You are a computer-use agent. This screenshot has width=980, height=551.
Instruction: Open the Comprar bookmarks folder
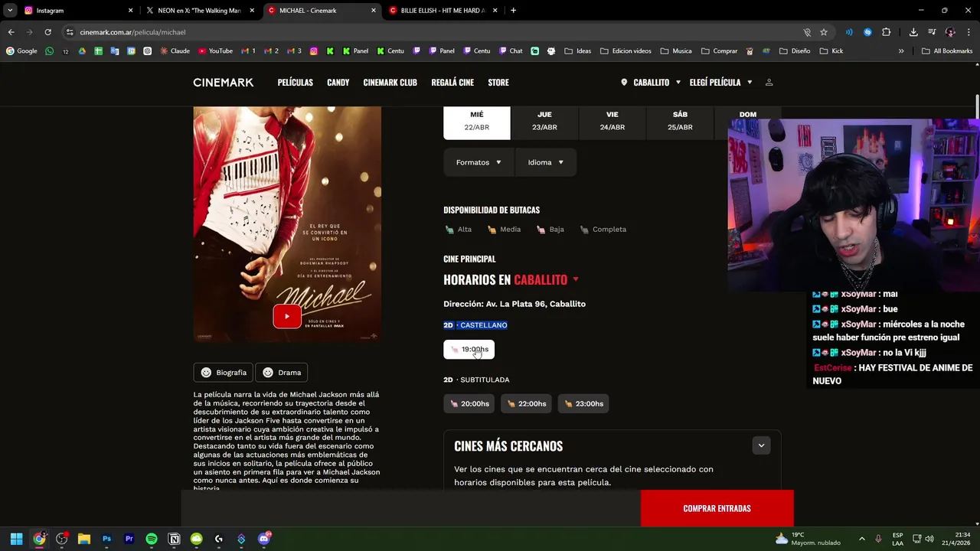click(719, 51)
